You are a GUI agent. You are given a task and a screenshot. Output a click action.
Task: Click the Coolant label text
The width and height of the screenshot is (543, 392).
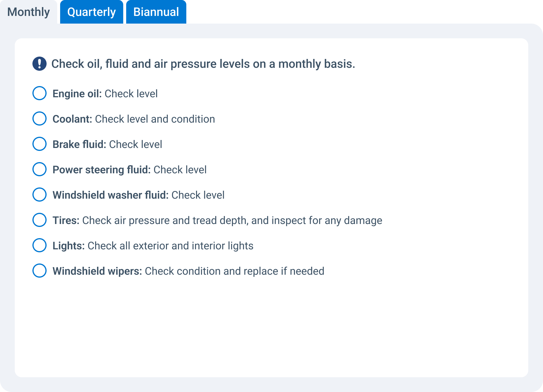tap(72, 119)
